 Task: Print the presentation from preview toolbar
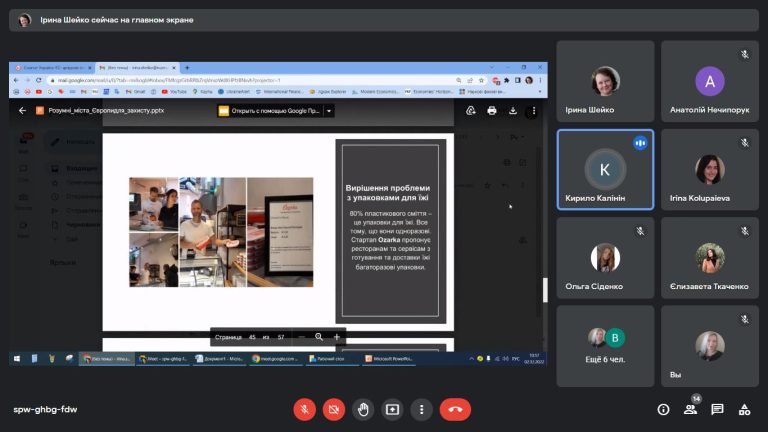tap(492, 111)
